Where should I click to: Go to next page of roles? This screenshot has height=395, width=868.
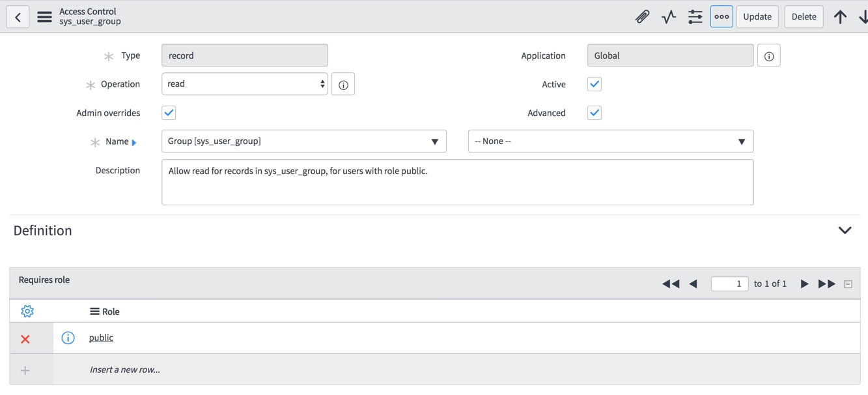click(x=804, y=284)
